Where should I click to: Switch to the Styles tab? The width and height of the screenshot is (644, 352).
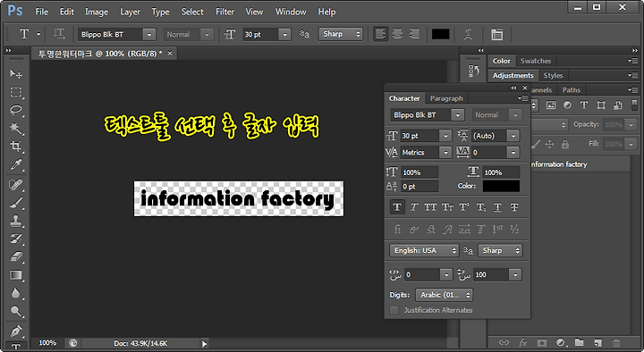pyautogui.click(x=553, y=75)
